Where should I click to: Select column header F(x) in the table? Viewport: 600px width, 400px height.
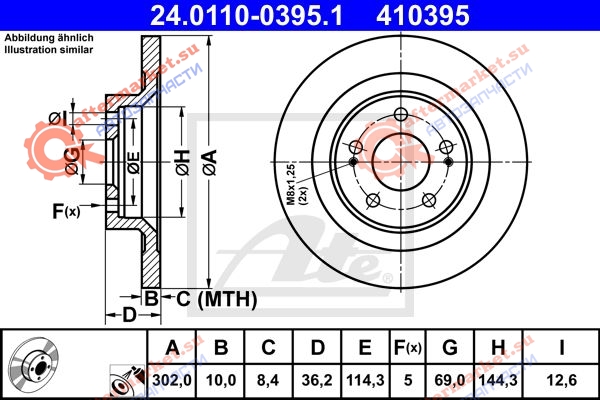click(408, 347)
